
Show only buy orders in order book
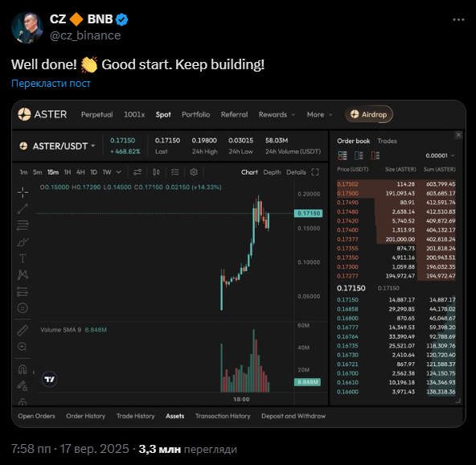click(x=359, y=156)
